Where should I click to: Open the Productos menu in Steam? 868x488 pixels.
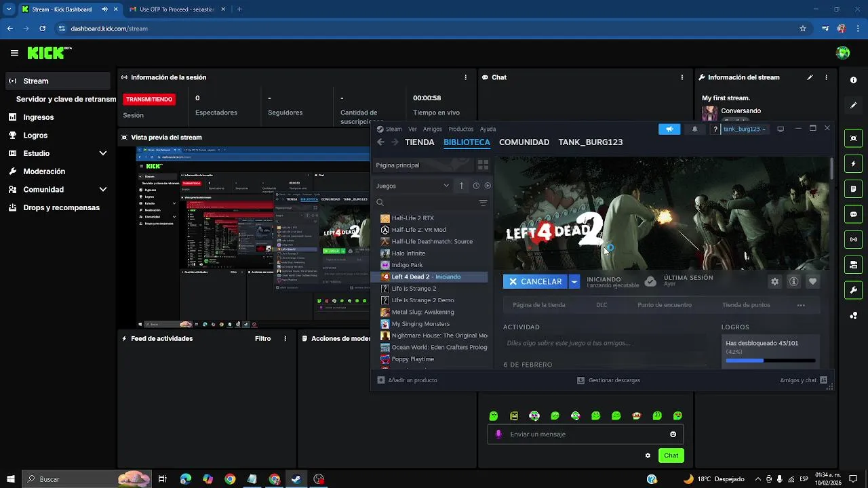point(460,129)
